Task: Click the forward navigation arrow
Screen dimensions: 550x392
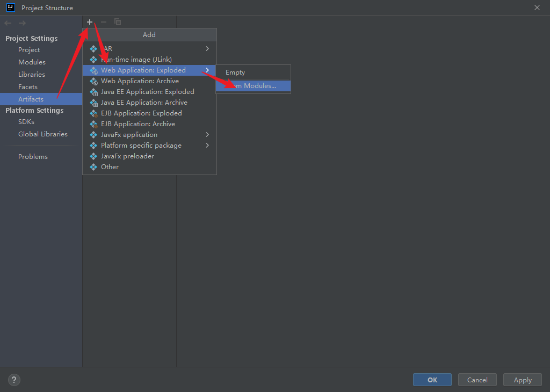Action: (22, 23)
